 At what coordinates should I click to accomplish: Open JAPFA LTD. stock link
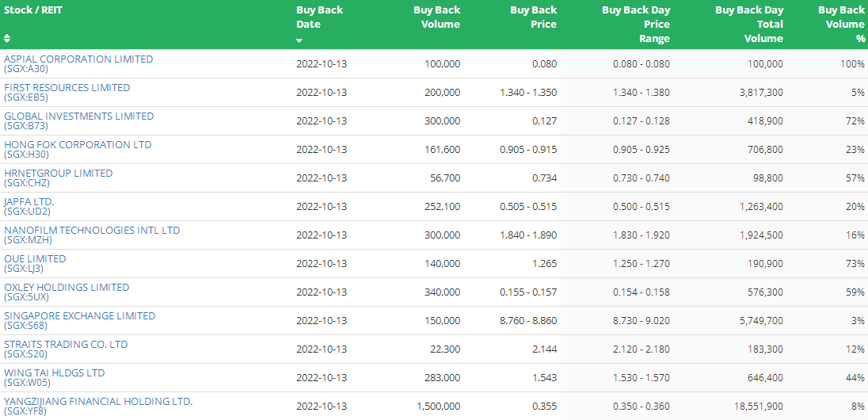point(29,202)
